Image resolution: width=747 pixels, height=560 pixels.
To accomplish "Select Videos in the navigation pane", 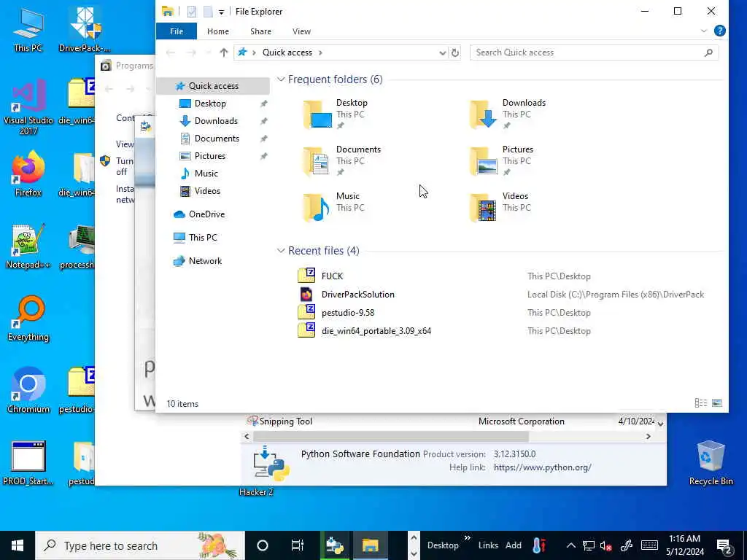I will coord(206,191).
